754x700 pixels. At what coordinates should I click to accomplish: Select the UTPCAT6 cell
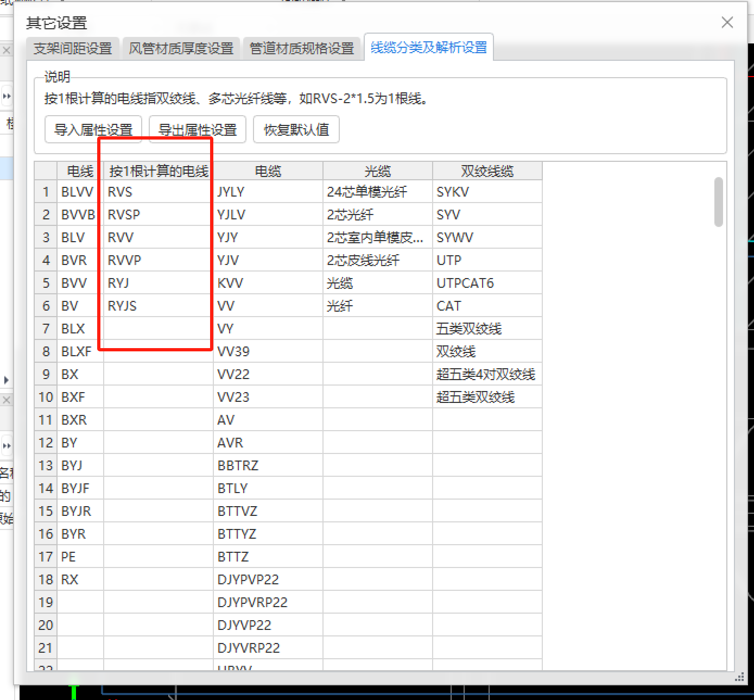(x=487, y=283)
